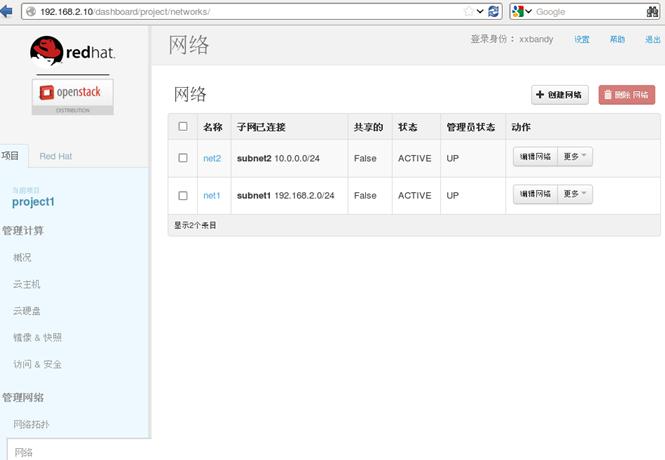665x460 pixels.
Task: Switch to the Red Hat tab
Action: [x=56, y=157]
